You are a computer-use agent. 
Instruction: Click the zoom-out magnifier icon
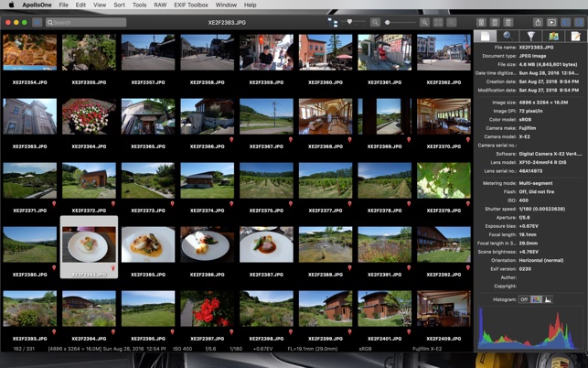[376, 22]
